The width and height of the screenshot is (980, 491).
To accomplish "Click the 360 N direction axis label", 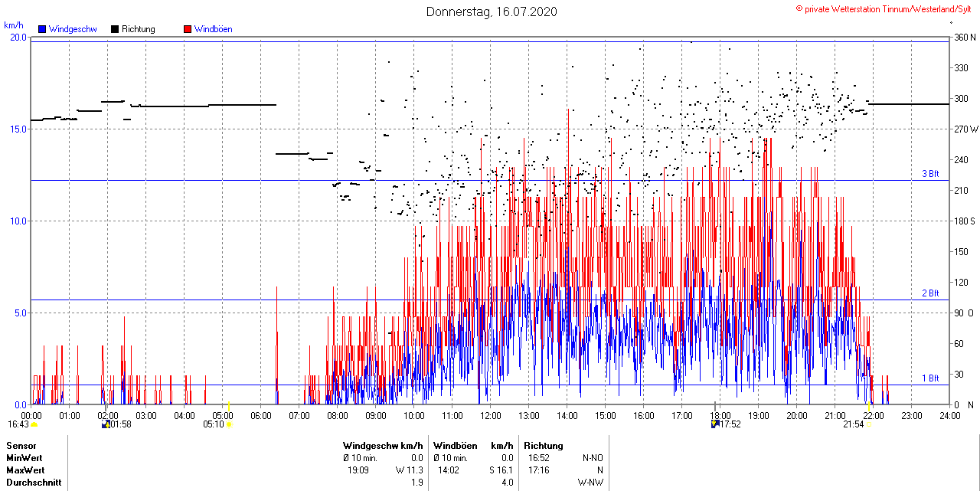I will (963, 38).
